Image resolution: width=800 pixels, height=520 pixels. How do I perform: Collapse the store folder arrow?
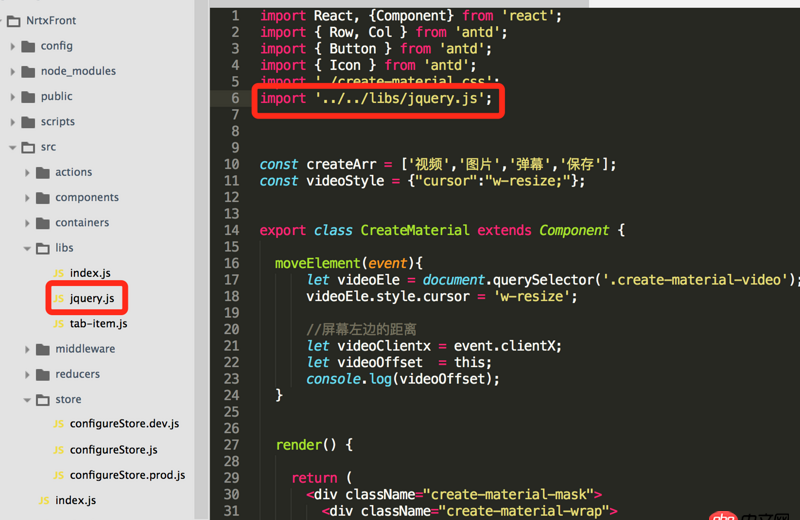point(27,400)
